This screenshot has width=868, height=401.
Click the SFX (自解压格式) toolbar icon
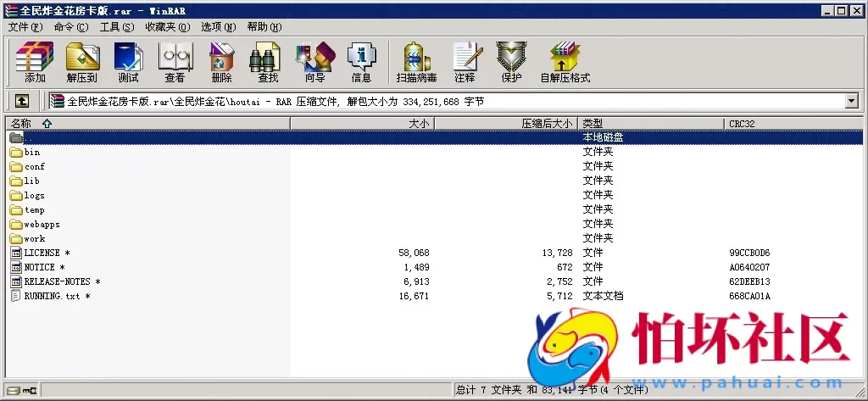click(565, 62)
